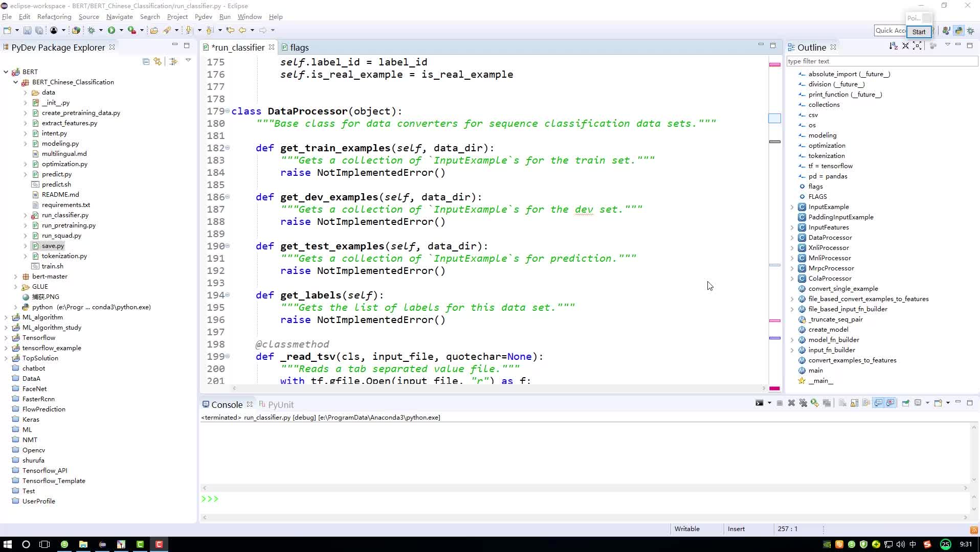The height and width of the screenshot is (552, 980).
Task: Select main function in Outline
Action: tap(815, 371)
